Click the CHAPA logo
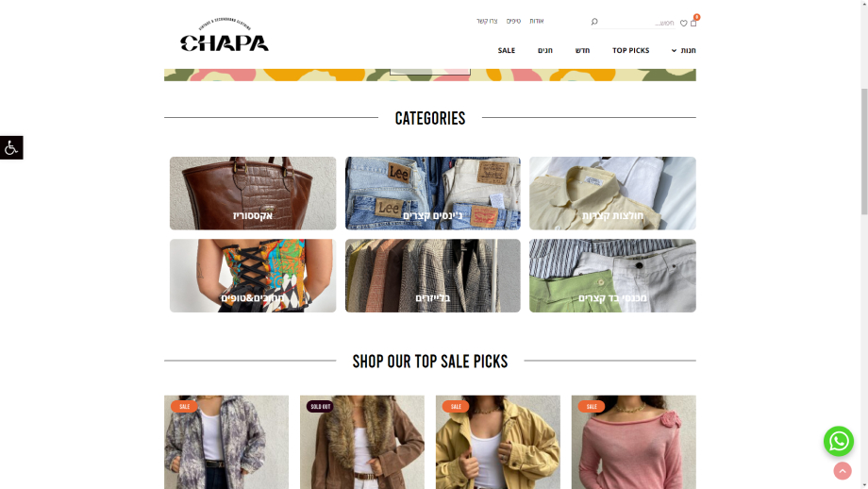This screenshot has height=489, width=868. pyautogui.click(x=225, y=36)
